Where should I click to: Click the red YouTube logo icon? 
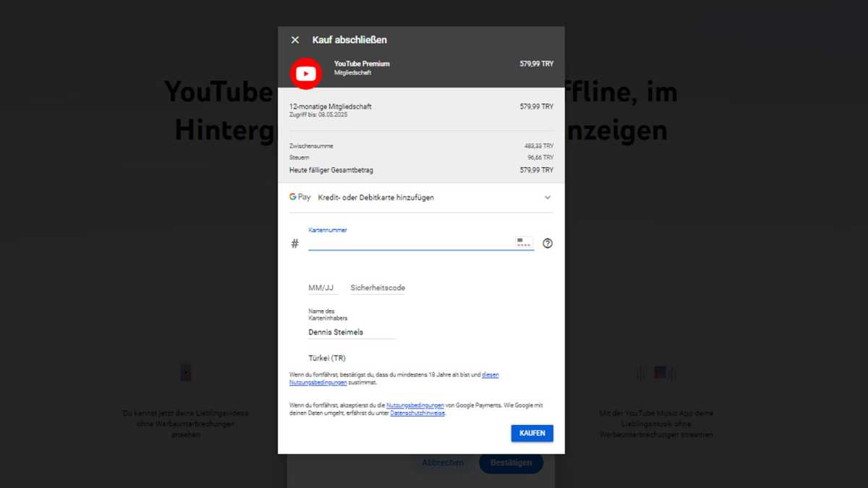[x=306, y=73]
